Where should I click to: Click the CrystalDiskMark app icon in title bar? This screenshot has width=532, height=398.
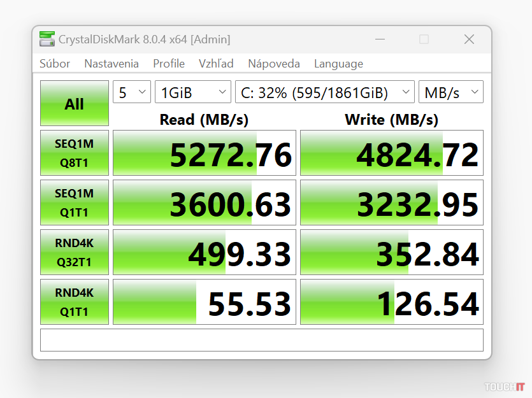(47, 39)
